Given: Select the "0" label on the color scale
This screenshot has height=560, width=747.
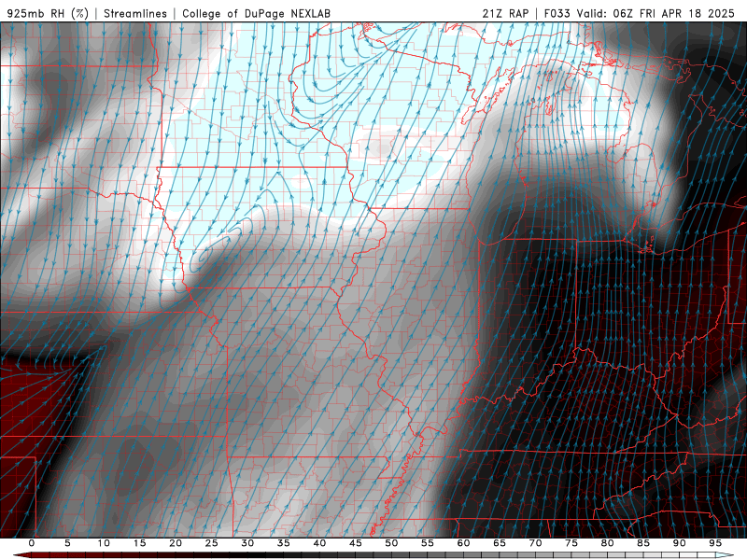Looking at the screenshot, I should pyautogui.click(x=32, y=543).
